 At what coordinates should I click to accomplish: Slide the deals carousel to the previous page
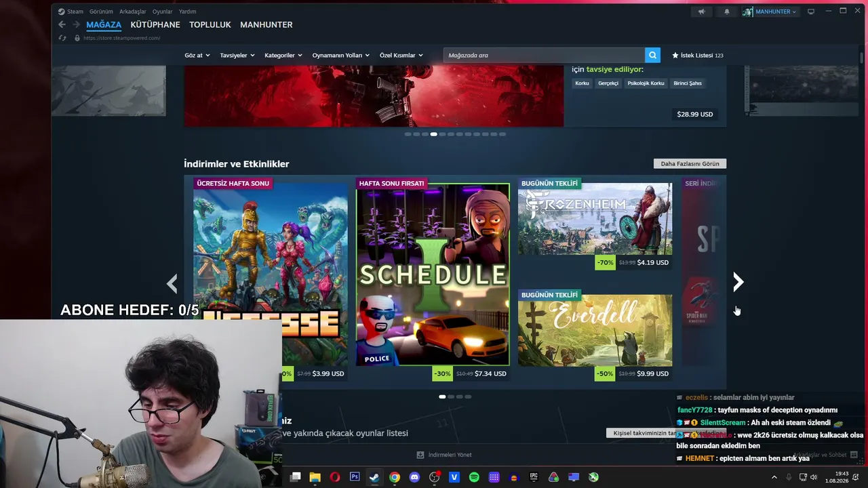coord(172,283)
